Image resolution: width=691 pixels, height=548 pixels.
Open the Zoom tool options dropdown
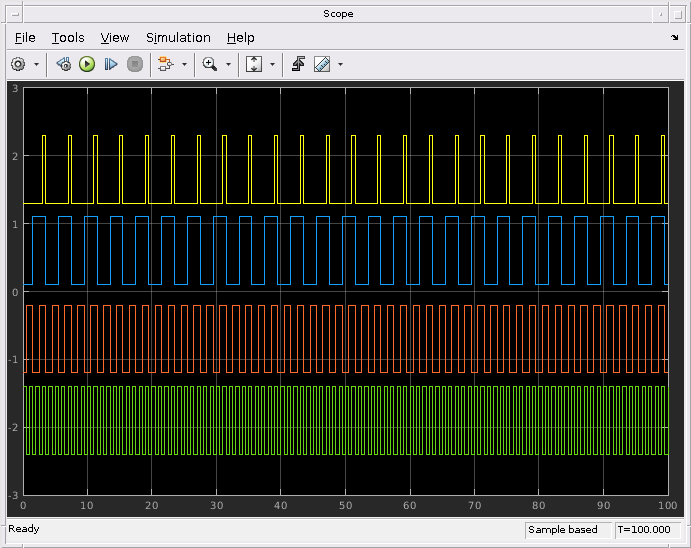(x=228, y=64)
